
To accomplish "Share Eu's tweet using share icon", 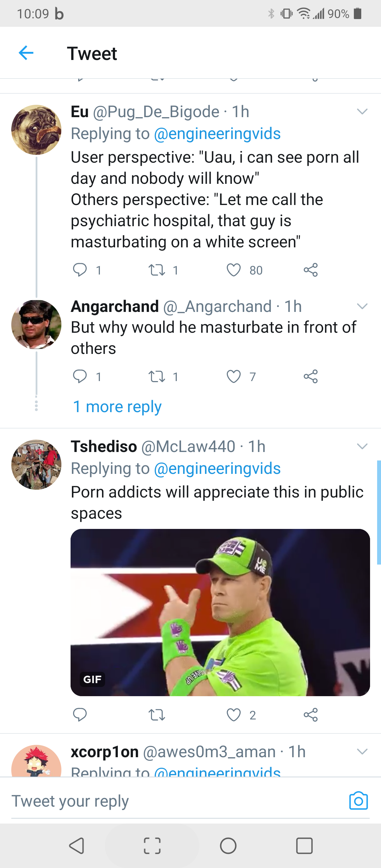I will click(x=311, y=270).
